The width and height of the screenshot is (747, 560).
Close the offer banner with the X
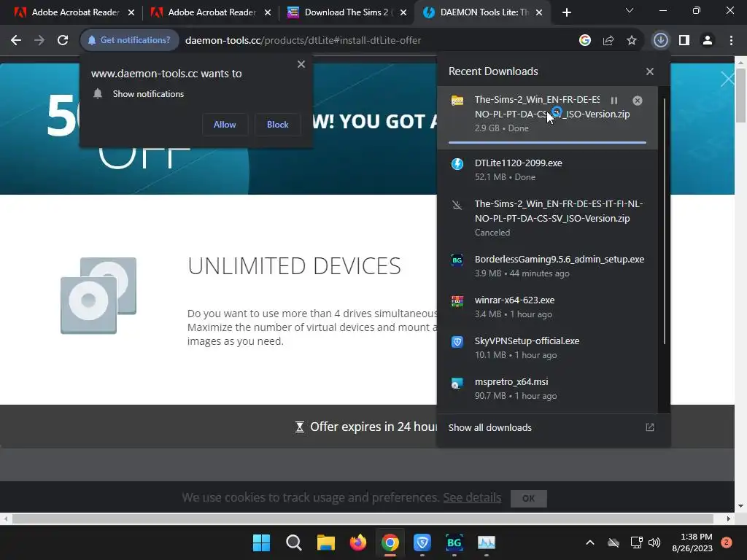(x=727, y=79)
